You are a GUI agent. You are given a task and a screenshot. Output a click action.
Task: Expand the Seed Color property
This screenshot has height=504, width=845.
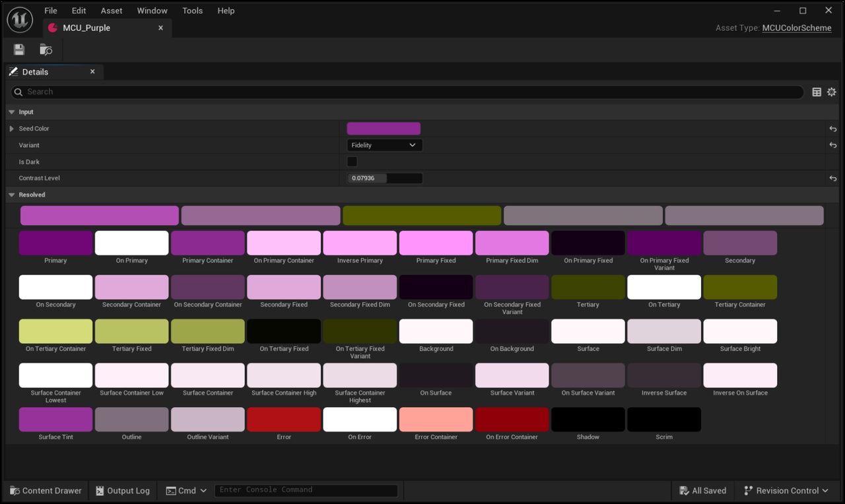click(x=11, y=129)
